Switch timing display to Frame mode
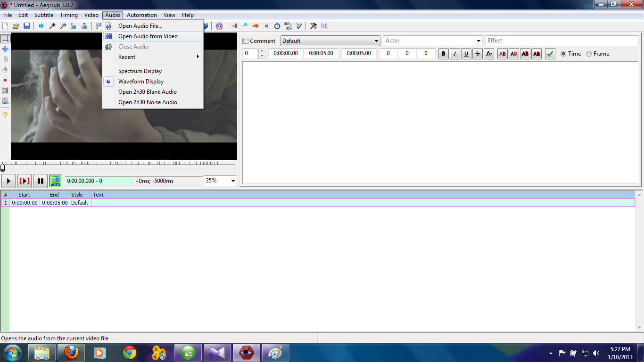This screenshot has width=644, height=362. click(589, 53)
